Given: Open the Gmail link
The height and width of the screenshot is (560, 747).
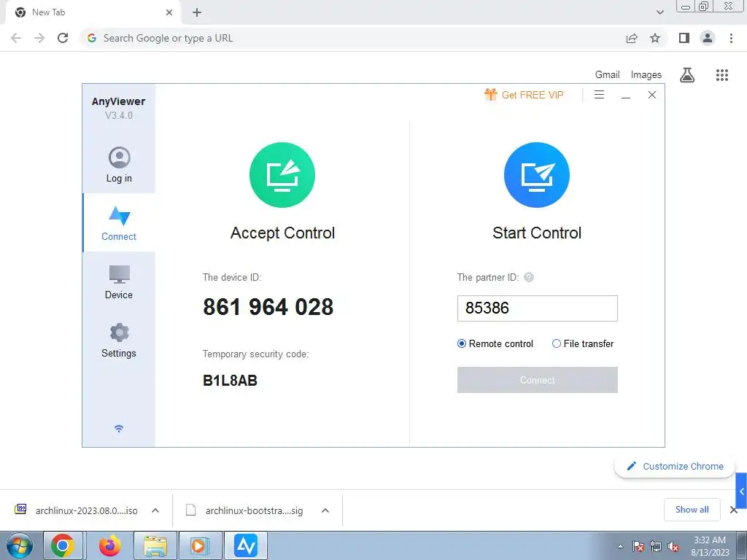Looking at the screenshot, I should tap(608, 75).
